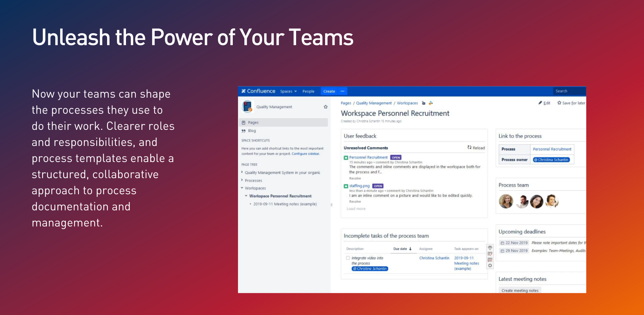Click the gear settings icon beside tasks
644x315 pixels.
pyautogui.click(x=490, y=266)
